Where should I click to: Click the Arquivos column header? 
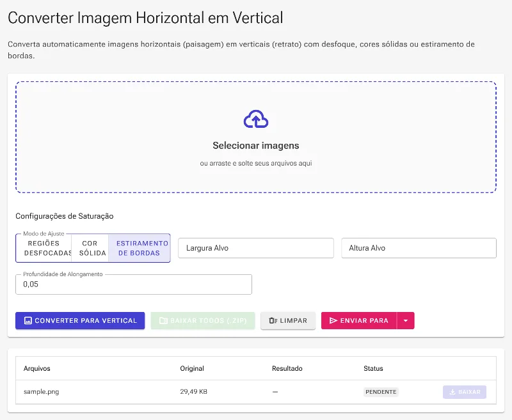pos(37,368)
